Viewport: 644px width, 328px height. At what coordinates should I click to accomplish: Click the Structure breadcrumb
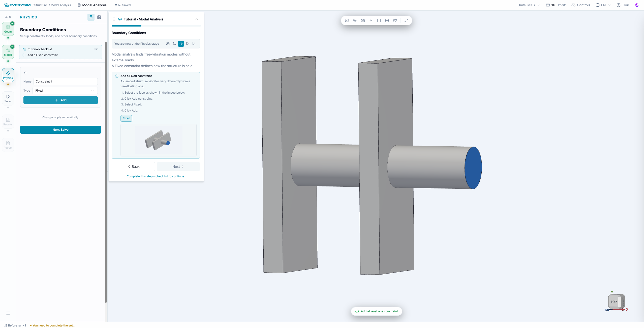point(41,5)
